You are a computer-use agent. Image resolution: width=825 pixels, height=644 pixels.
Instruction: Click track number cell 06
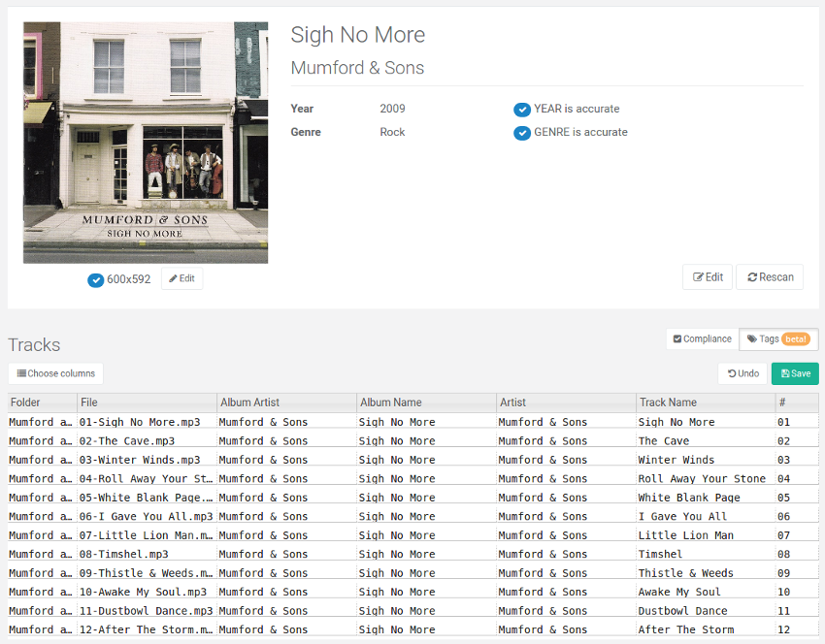pyautogui.click(x=797, y=516)
